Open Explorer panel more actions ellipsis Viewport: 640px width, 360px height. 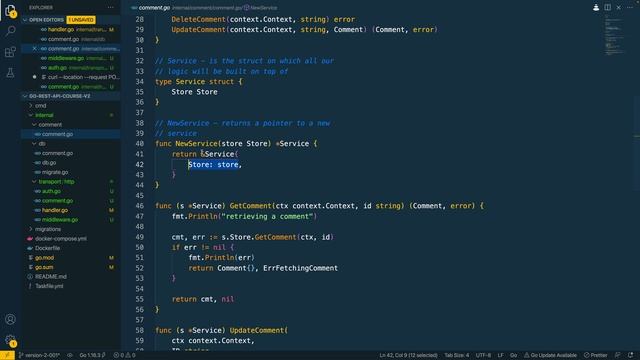(x=111, y=7)
